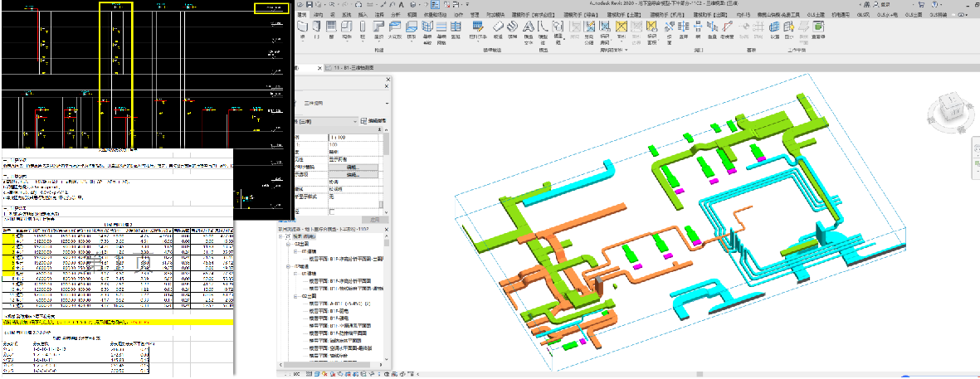Open the Annotate ribbon tab
This screenshot has width=980, height=379.
coord(379,15)
